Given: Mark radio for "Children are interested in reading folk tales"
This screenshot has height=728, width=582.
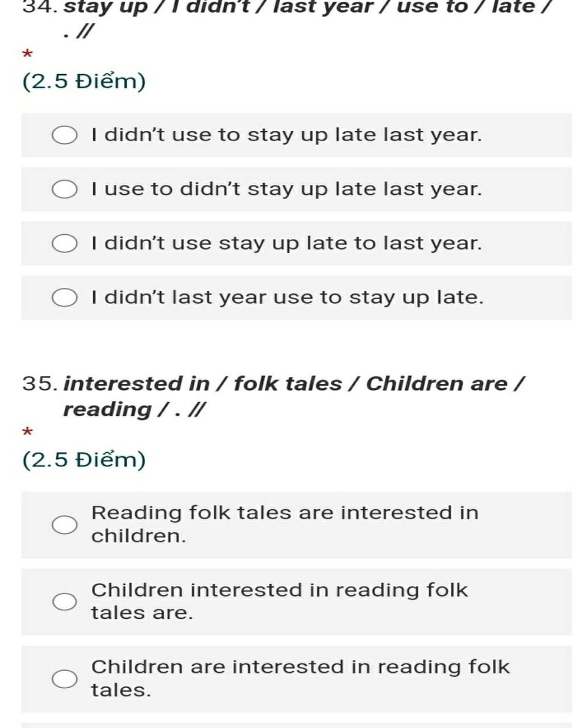Looking at the screenshot, I should (x=65, y=679).
